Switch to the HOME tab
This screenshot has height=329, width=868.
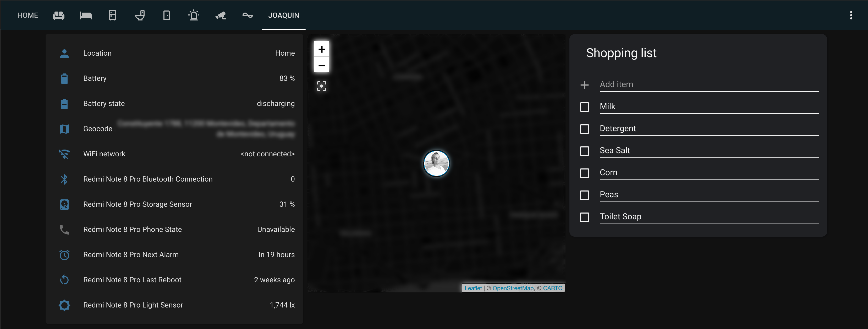click(x=28, y=15)
